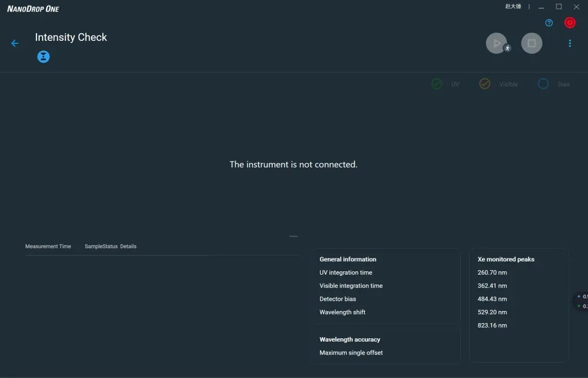
Task: Click the SampleStatus column header
Action: [x=101, y=246]
